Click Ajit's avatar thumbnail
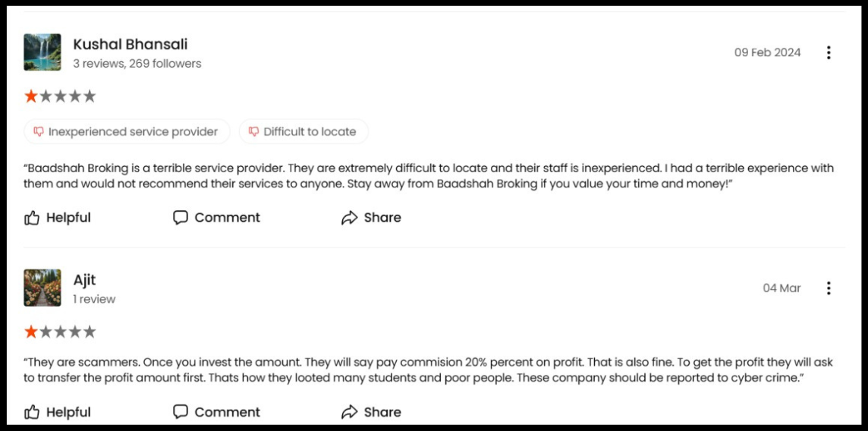The image size is (868, 431). click(x=42, y=288)
